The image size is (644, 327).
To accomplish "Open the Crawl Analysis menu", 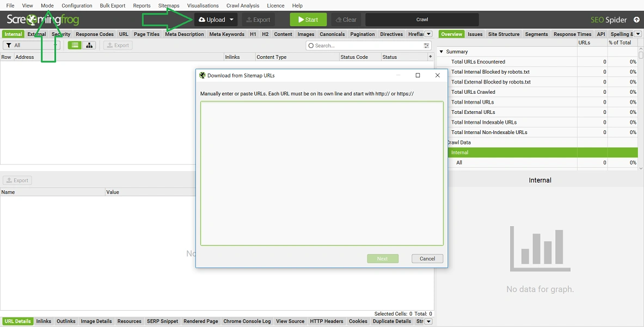I will [243, 6].
